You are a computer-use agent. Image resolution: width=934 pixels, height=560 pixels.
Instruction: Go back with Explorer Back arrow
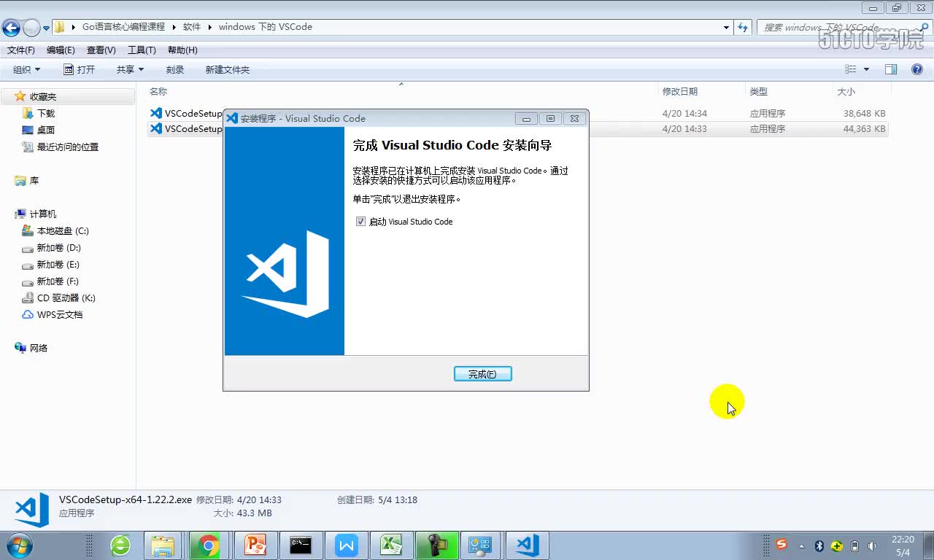click(11, 28)
